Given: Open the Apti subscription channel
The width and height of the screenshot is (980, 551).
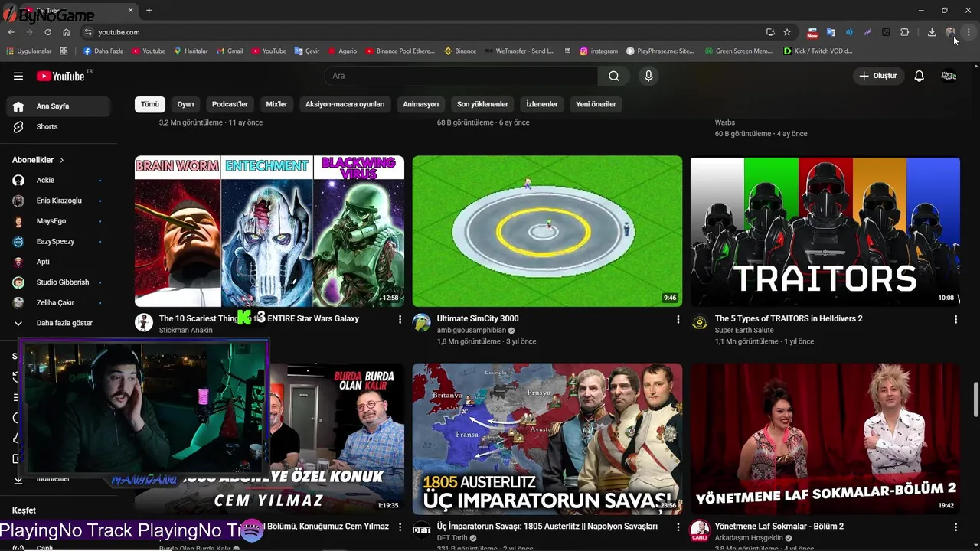Looking at the screenshot, I should (59, 262).
